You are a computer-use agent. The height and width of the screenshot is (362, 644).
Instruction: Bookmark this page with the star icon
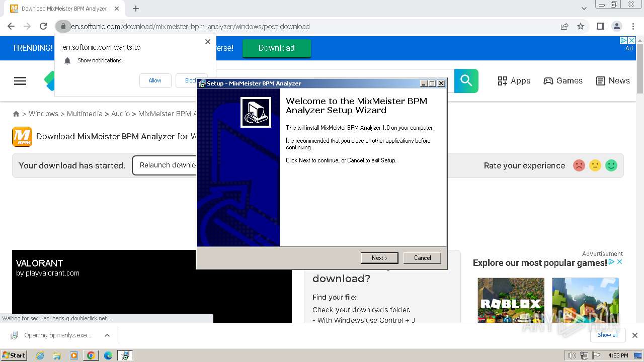(581, 26)
